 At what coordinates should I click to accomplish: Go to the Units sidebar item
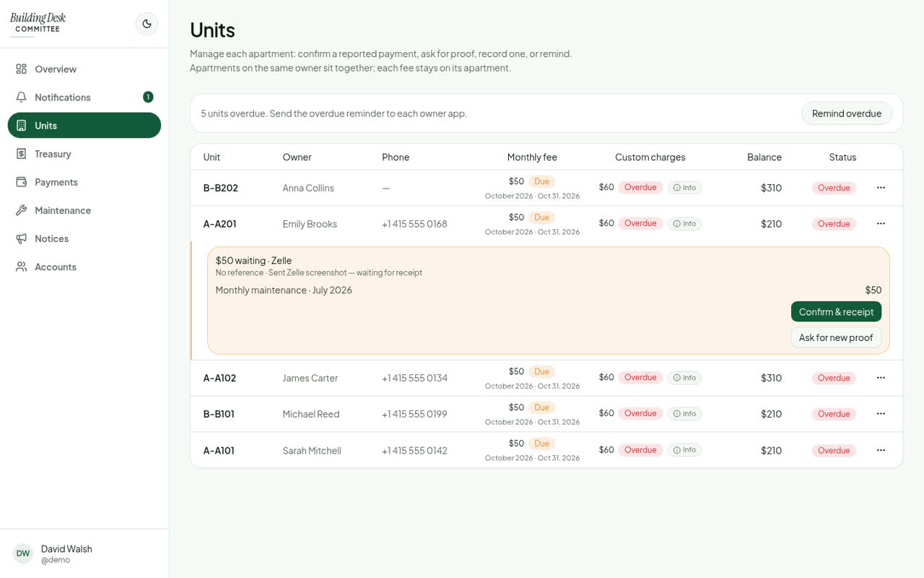(x=84, y=126)
